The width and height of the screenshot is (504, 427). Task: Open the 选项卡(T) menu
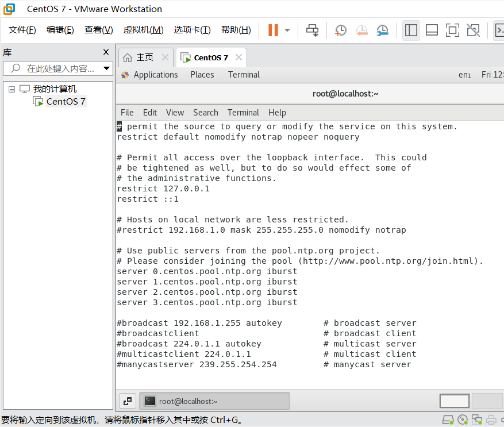192,30
